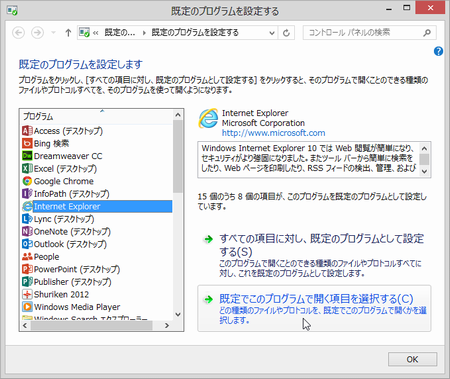Select Publisher (デスクトップ) in the list

(x=73, y=282)
